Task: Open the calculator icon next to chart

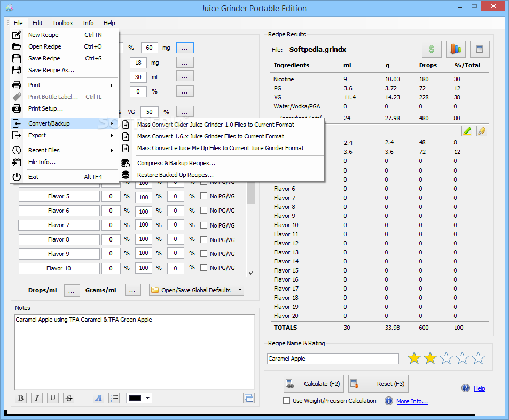Action: coord(480,49)
